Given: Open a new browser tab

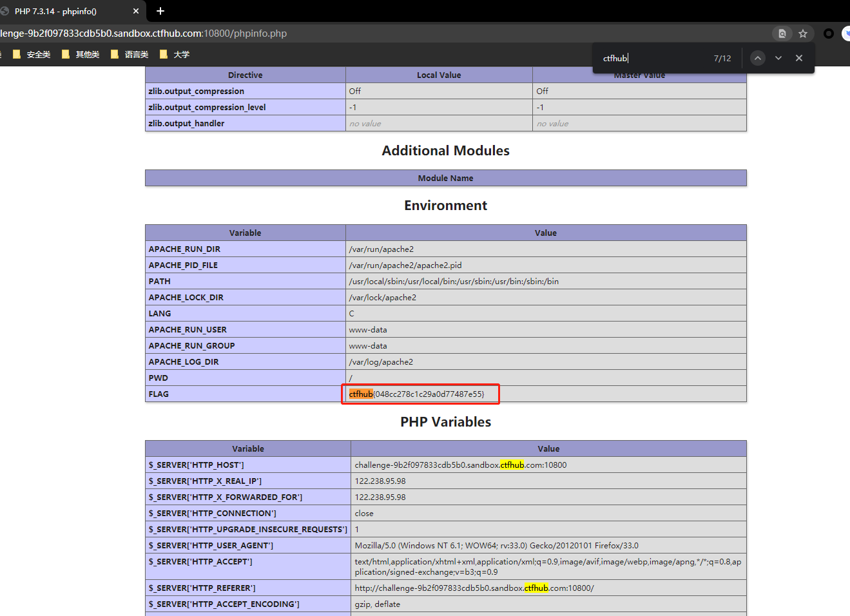Looking at the screenshot, I should [x=160, y=11].
